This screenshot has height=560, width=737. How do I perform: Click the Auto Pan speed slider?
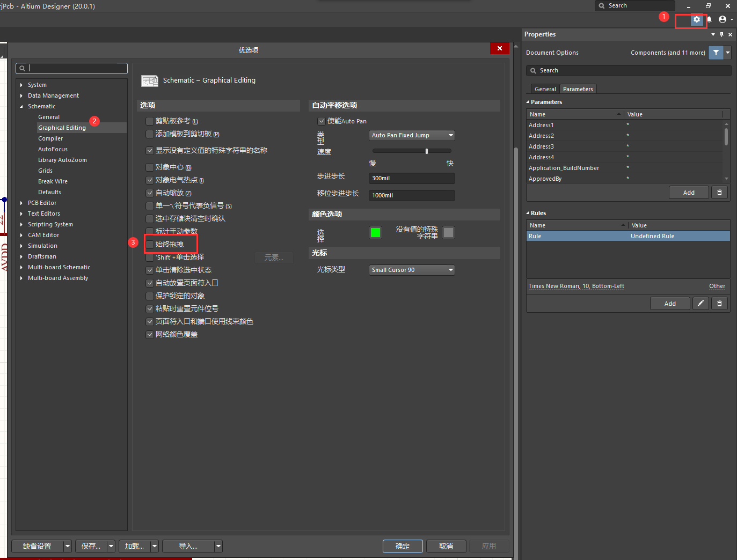click(x=412, y=151)
